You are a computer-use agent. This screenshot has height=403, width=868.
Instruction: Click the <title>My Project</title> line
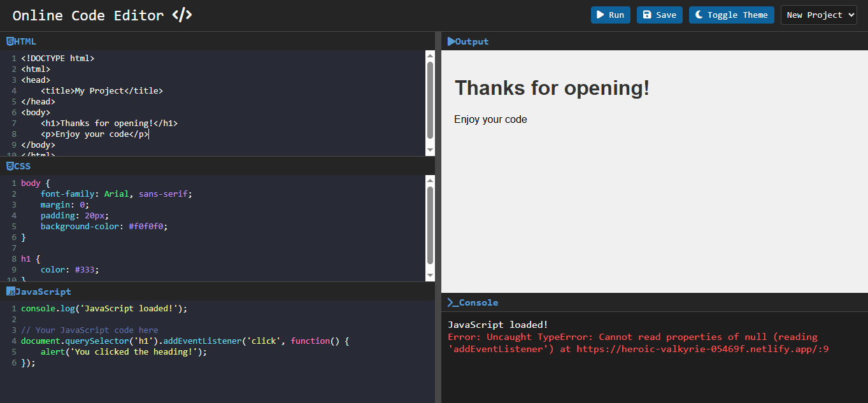(102, 90)
